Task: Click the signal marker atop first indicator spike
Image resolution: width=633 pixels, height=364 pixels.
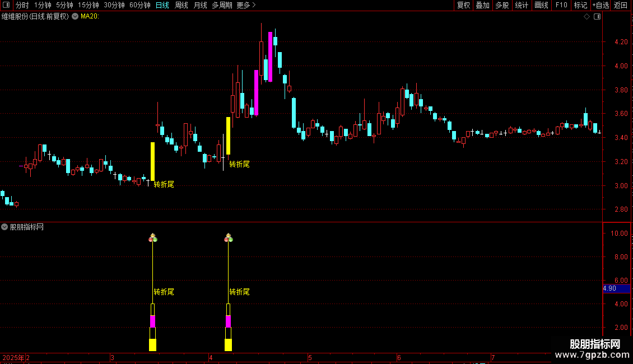Action: coord(152,237)
